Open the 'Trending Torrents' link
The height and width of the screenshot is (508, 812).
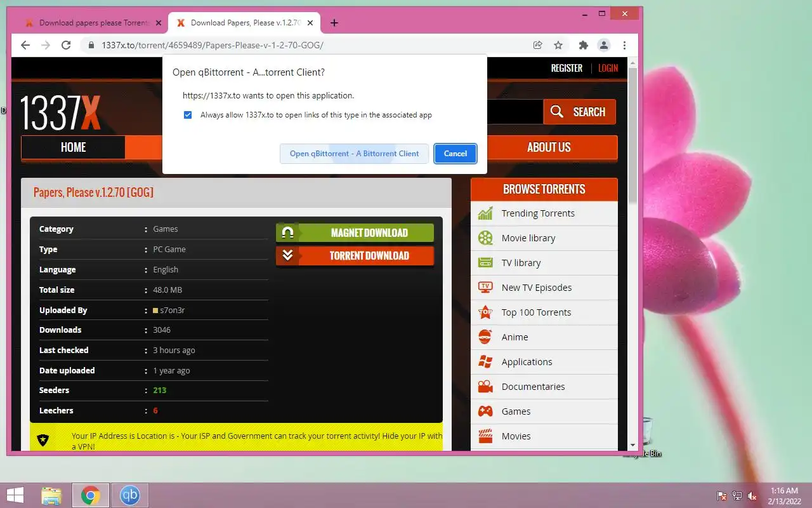tap(538, 213)
